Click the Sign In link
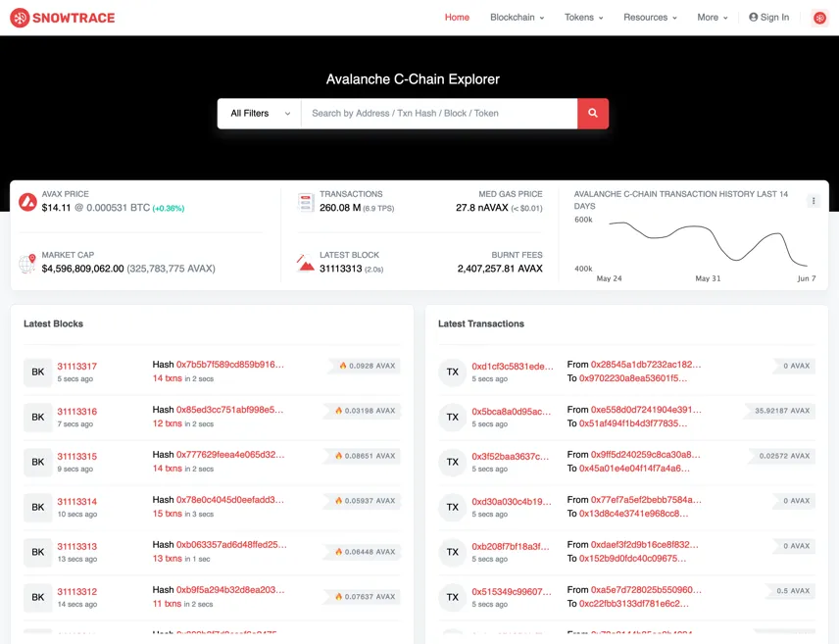The height and width of the screenshot is (644, 839). (x=768, y=17)
